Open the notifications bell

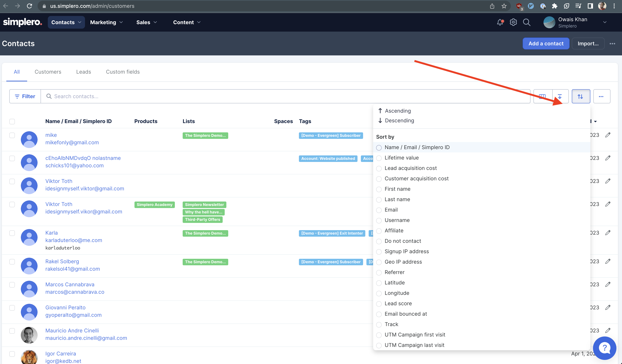[500, 22]
